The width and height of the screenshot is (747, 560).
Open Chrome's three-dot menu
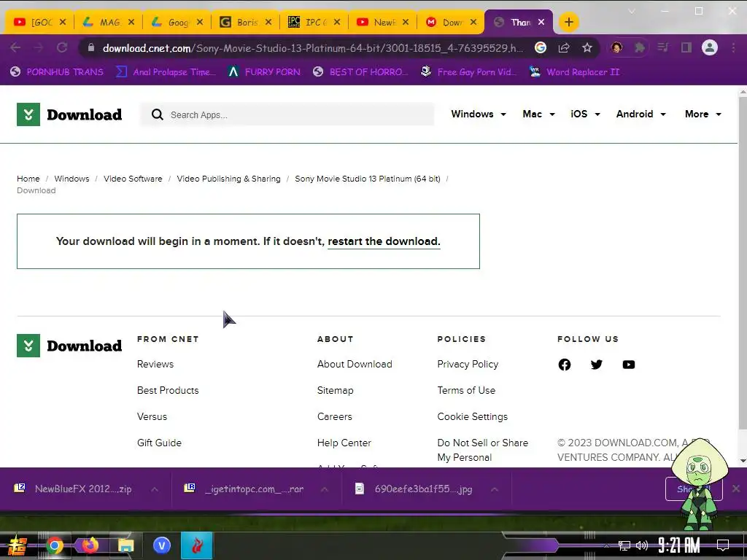coord(733,47)
